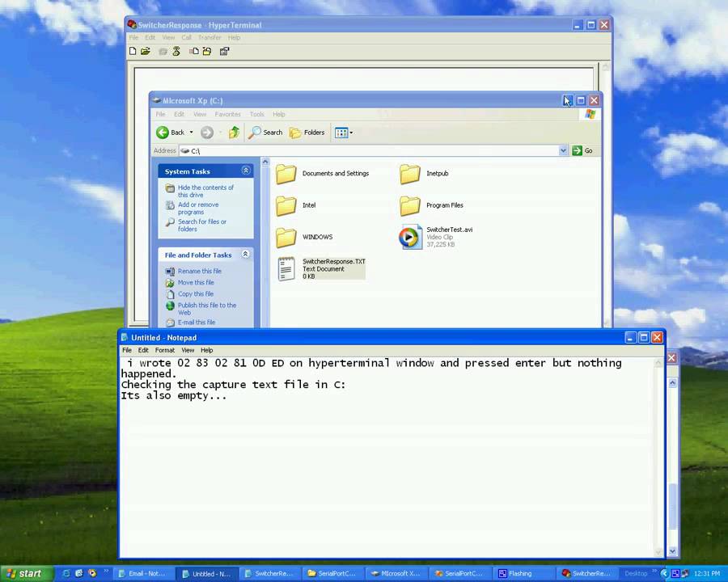Open Transfer menu in HyperTerminal

(x=210, y=38)
